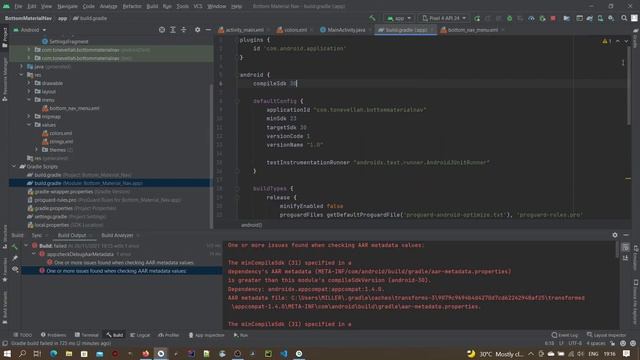Click the Make Project hammer icon
This screenshot has height=360, width=640.
point(372,18)
